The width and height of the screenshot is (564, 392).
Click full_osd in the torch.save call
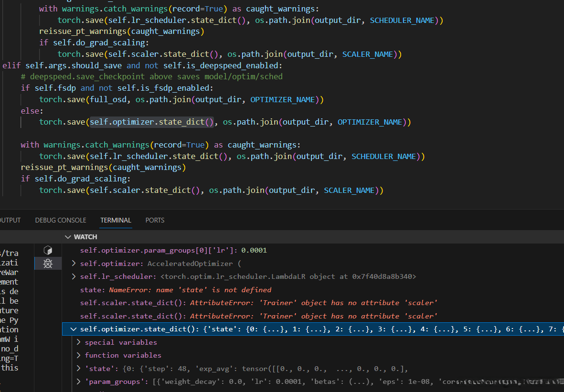point(108,100)
